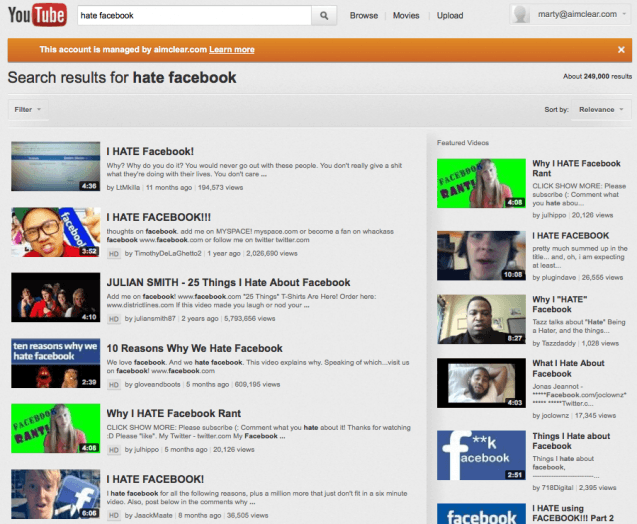The height and width of the screenshot is (524, 637).
Task: Visit plugindave's channel in featured videos
Action: pos(559,277)
